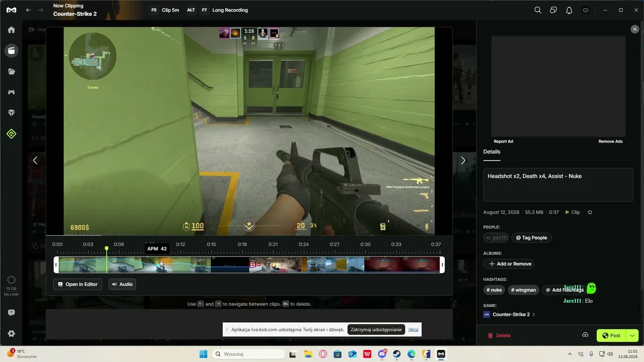Open the profile avatar icon in header

[586, 10]
